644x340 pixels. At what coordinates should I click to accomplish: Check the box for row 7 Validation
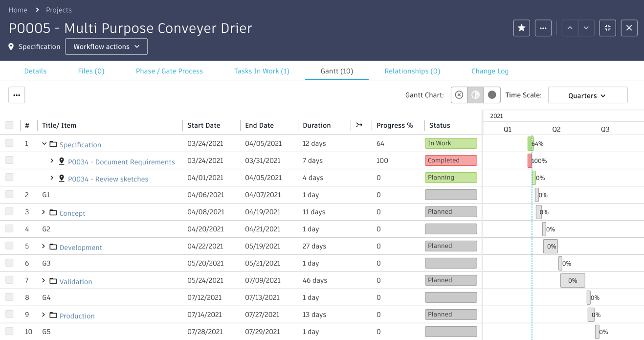click(x=9, y=280)
